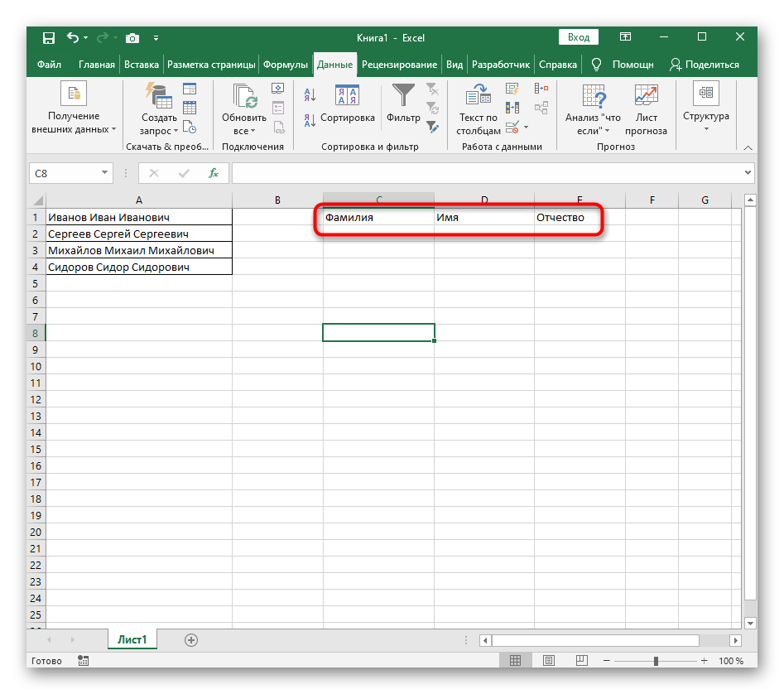784x694 pixels.
Task: Sort ascending A to Z
Action: [309, 94]
